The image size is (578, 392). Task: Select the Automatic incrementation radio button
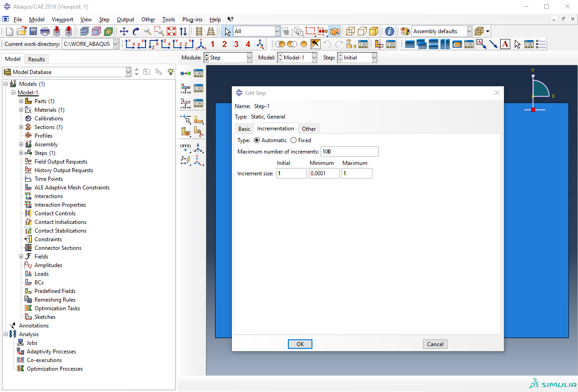pos(256,140)
